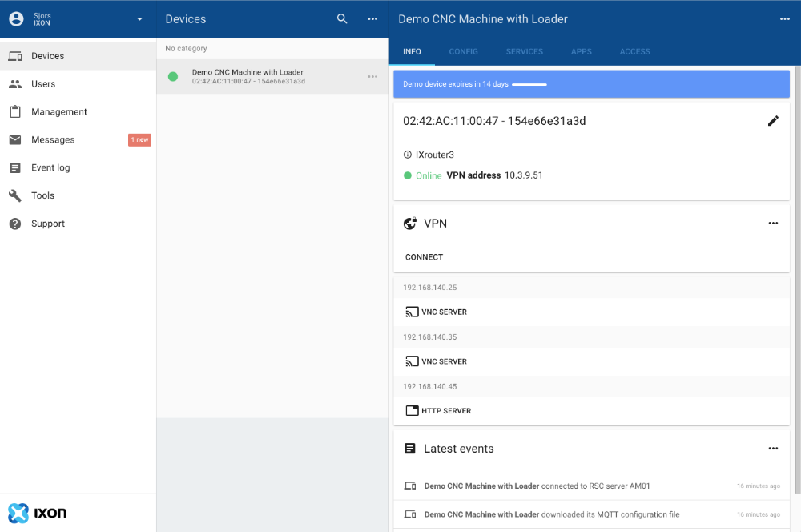Click the Latest events panel icon
This screenshot has width=801, height=532.
tap(410, 449)
